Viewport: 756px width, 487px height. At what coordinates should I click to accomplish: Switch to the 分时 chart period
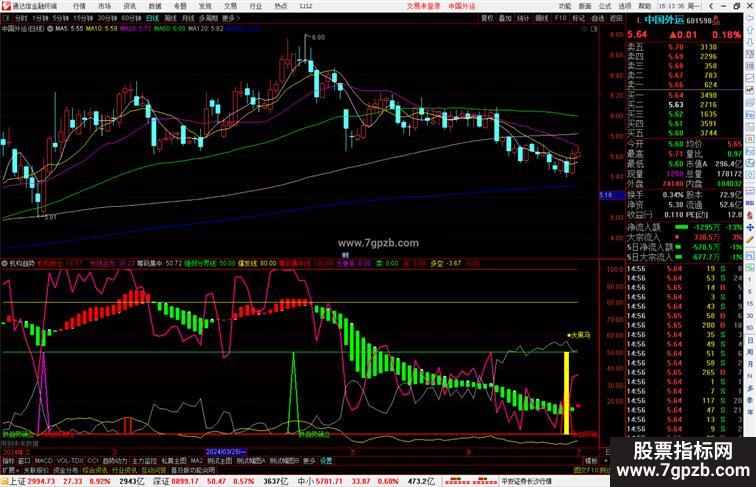21,18
